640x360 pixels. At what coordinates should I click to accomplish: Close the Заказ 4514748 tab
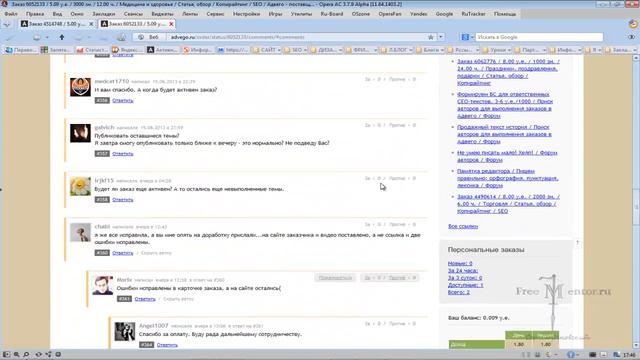[x=91, y=24]
